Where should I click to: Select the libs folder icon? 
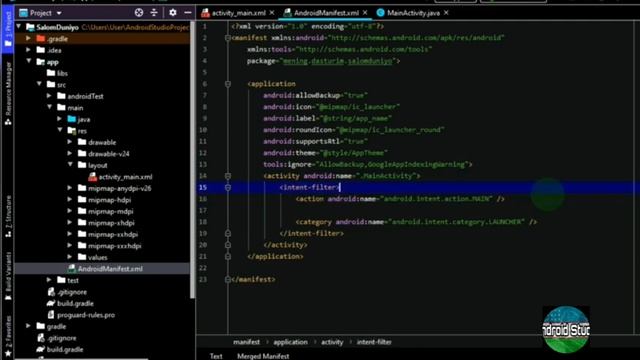51,73
